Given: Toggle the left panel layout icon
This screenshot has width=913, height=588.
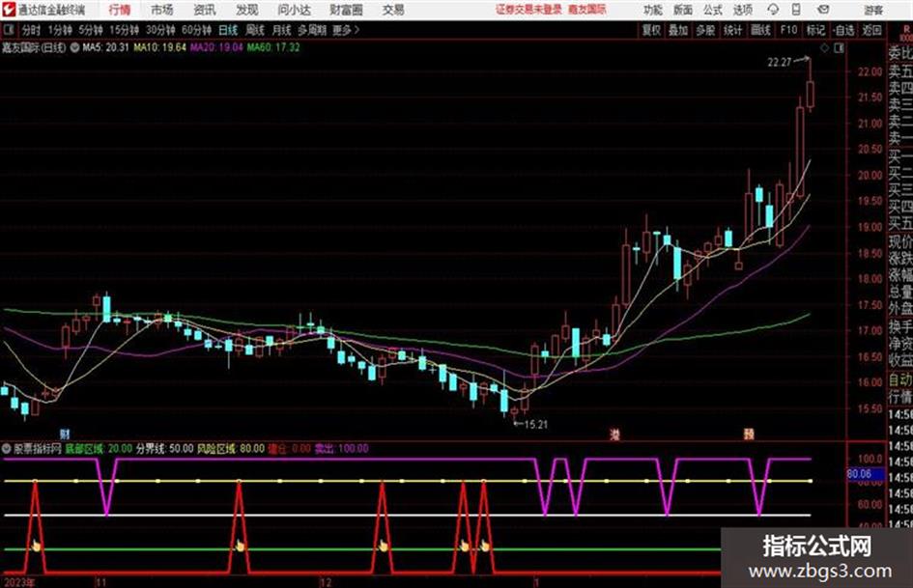Looking at the screenshot, I should tap(9, 30).
